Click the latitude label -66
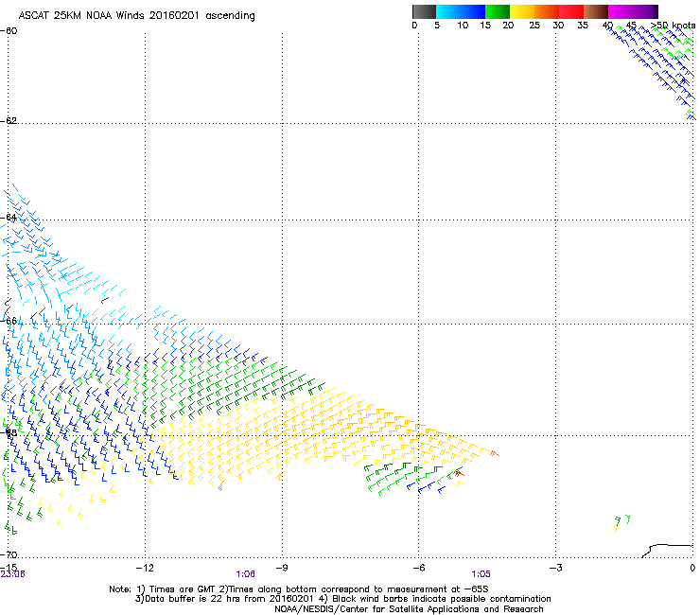700x615 pixels. [9, 321]
